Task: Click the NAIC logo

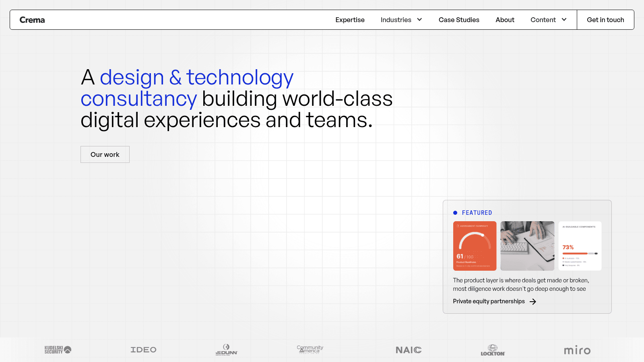Action: coord(409,350)
